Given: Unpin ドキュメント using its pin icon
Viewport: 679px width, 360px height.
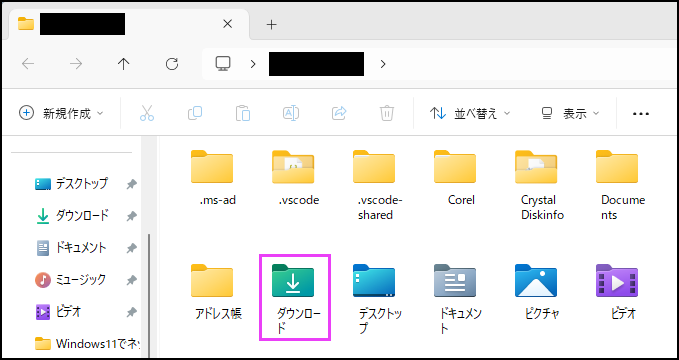Looking at the screenshot, I should click(x=131, y=249).
